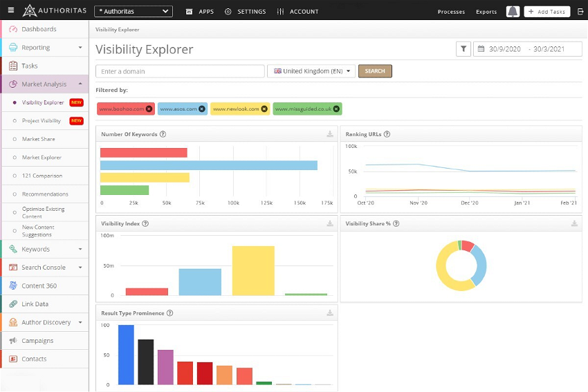Viewport: 588px width, 392px height.
Task: Remove the www.missguided.co.uk filter tag
Action: pyautogui.click(x=336, y=109)
